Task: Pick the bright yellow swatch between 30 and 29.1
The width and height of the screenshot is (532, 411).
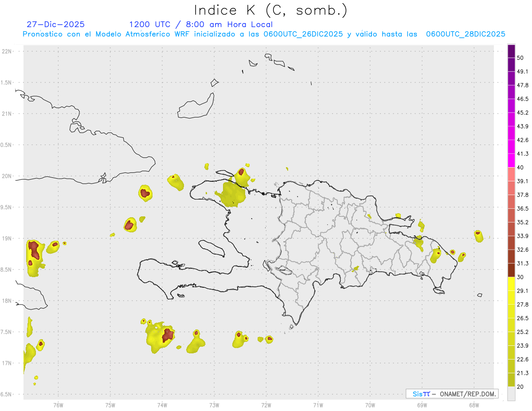Action: click(512, 284)
